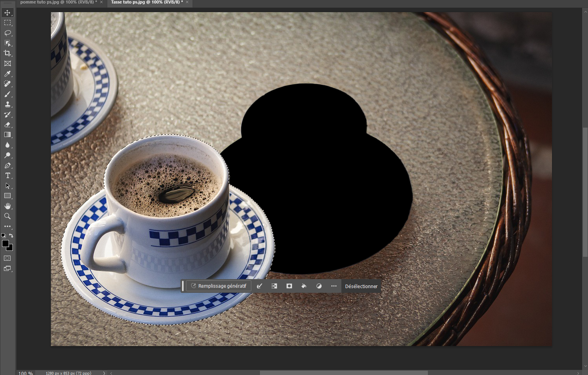Select the Zoom magnifier tool
588x375 pixels.
pos(7,216)
